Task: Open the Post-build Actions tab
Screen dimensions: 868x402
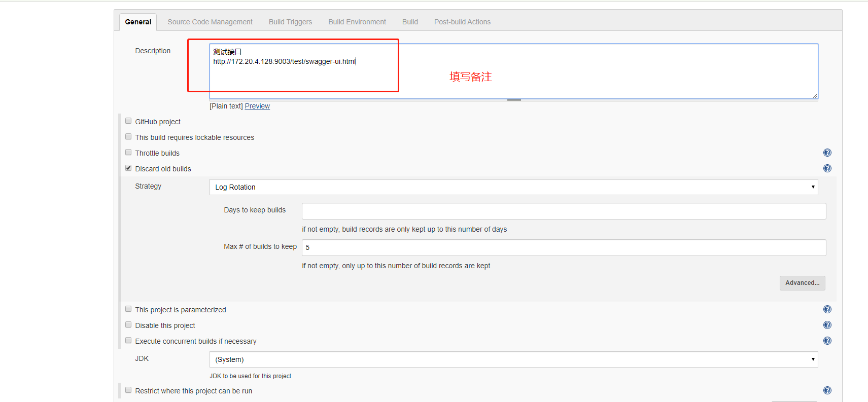Action: click(x=462, y=22)
